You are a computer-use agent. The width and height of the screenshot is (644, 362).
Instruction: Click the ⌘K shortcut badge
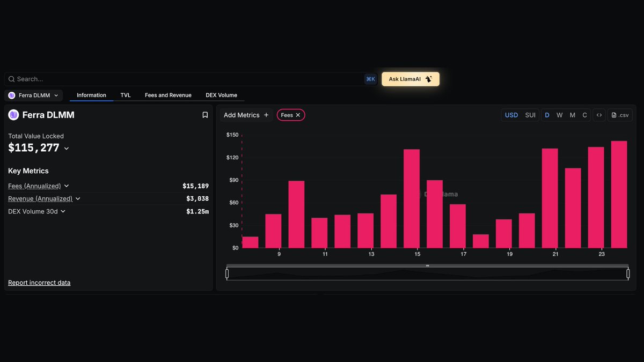[x=370, y=79]
